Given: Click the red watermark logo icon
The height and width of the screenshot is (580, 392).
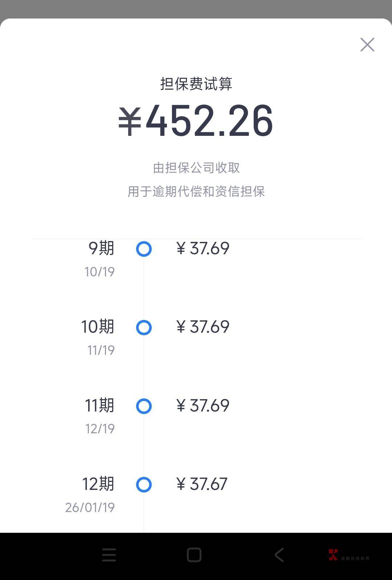Looking at the screenshot, I should point(333,555).
